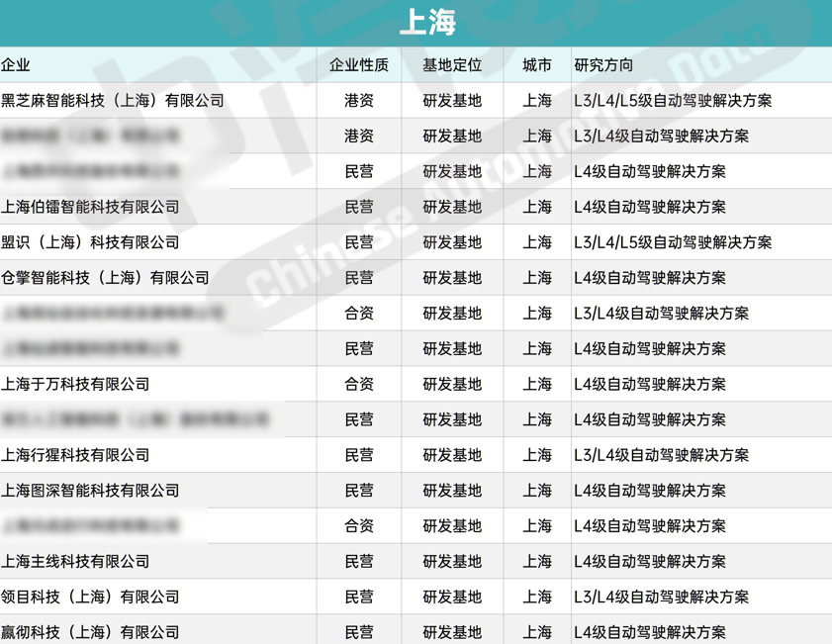
Task: Click 研发基地 in the 赢彻科技 row
Action: 452,632
